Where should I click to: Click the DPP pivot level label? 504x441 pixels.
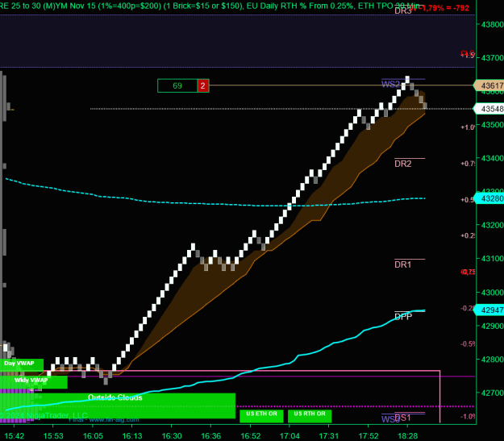point(403,317)
